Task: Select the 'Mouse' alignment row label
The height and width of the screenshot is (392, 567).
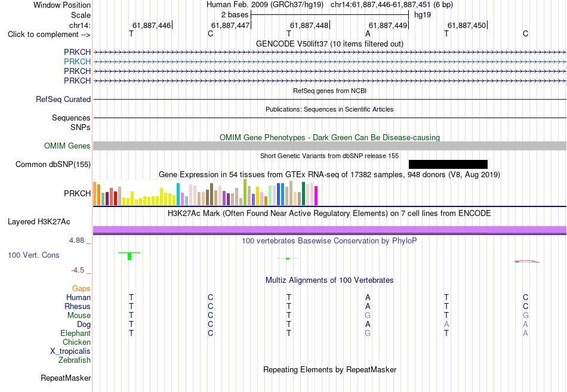Action: click(79, 316)
